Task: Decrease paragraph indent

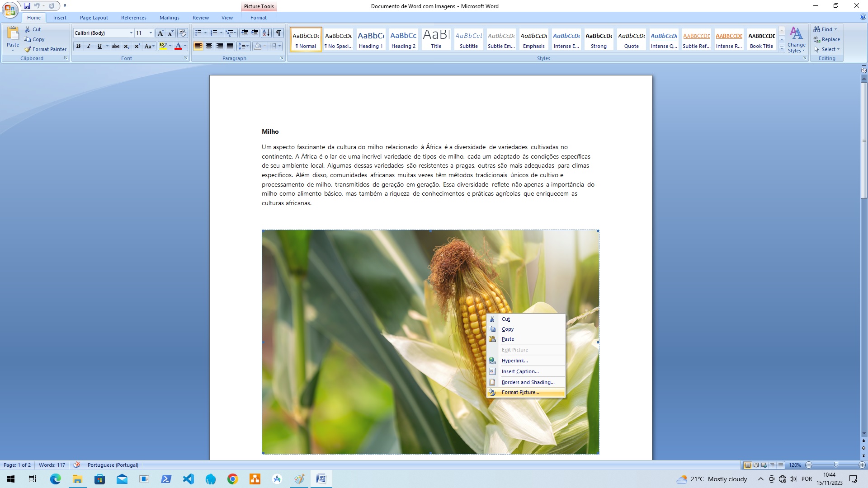Action: click(245, 33)
